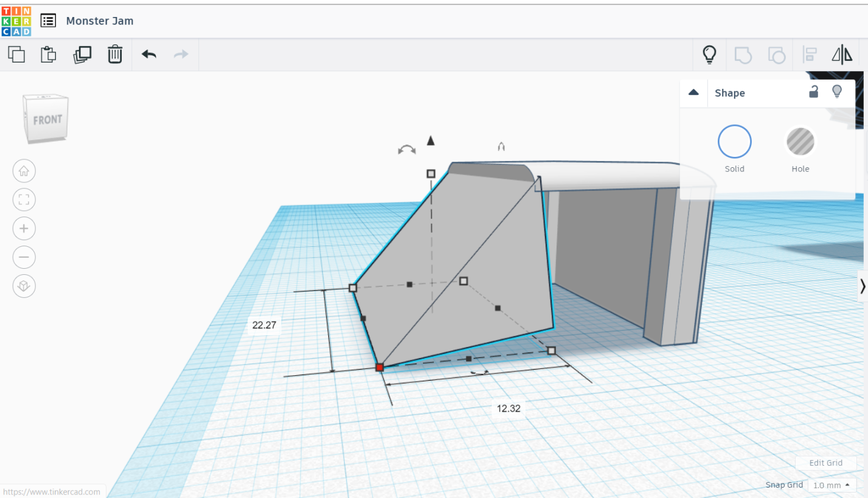Open the Tinkercad logo home link
Screen dimensions: 868x498
click(16, 21)
